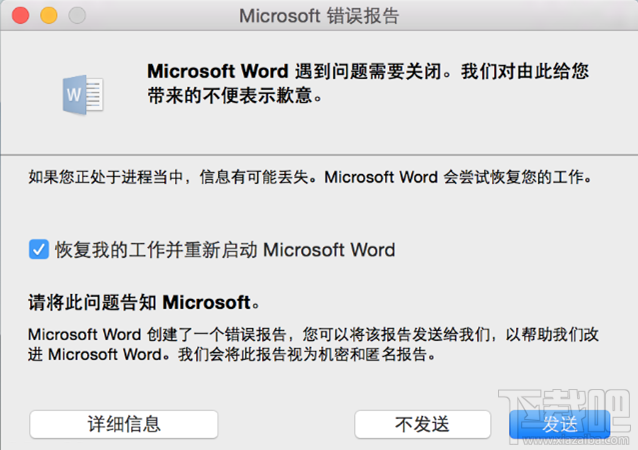Click the Microsoft 错误报告 window title
The image size is (638, 450).
(x=319, y=16)
